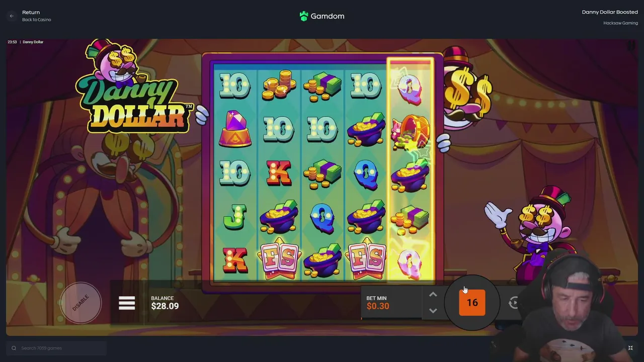The image size is (644, 362).
Task: Open the hamburger game menu
Action: click(x=127, y=303)
